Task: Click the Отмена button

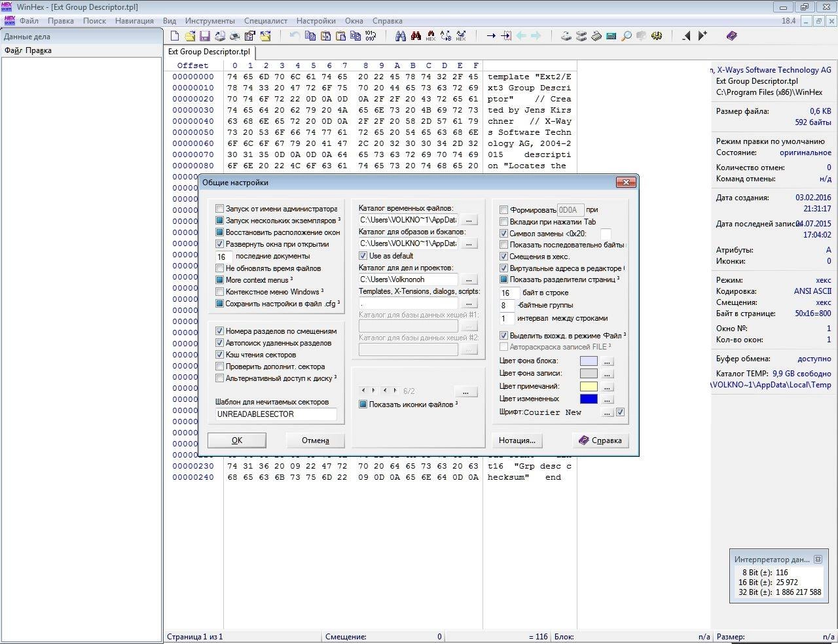Action: 316,440
